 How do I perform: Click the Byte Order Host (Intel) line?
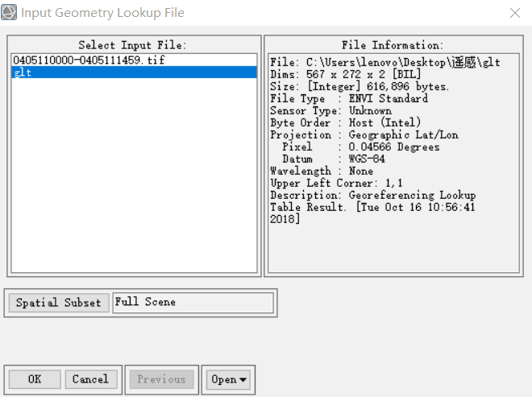click(x=345, y=122)
